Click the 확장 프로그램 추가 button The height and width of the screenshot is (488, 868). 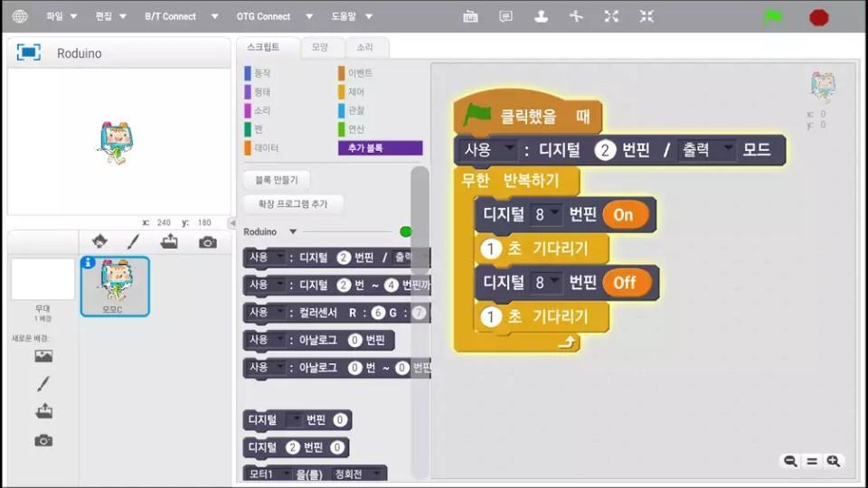tap(293, 204)
